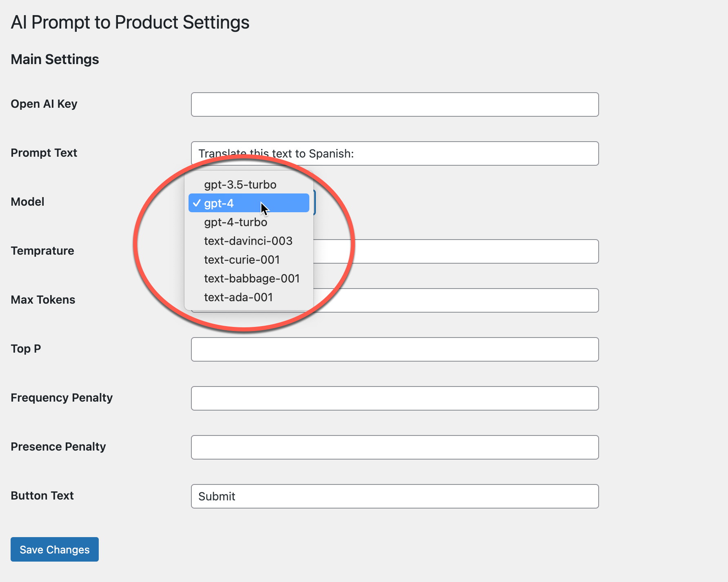
Task: Select the text-davinci-003 model option
Action: coord(248,241)
